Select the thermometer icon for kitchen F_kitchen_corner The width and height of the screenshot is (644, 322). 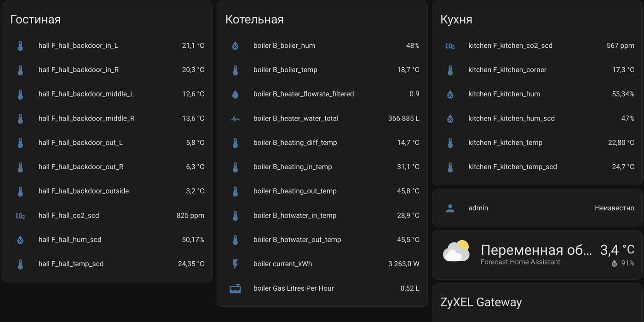click(x=450, y=69)
